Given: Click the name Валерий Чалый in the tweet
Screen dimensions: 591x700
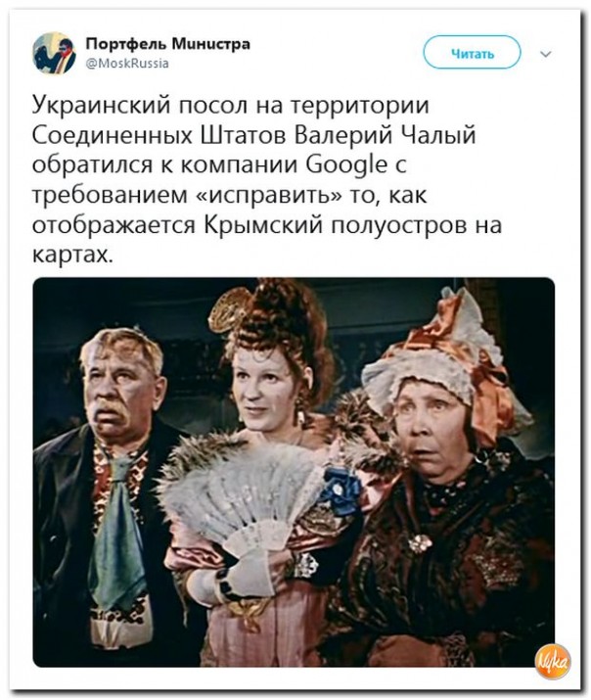Looking at the screenshot, I should point(385,135).
